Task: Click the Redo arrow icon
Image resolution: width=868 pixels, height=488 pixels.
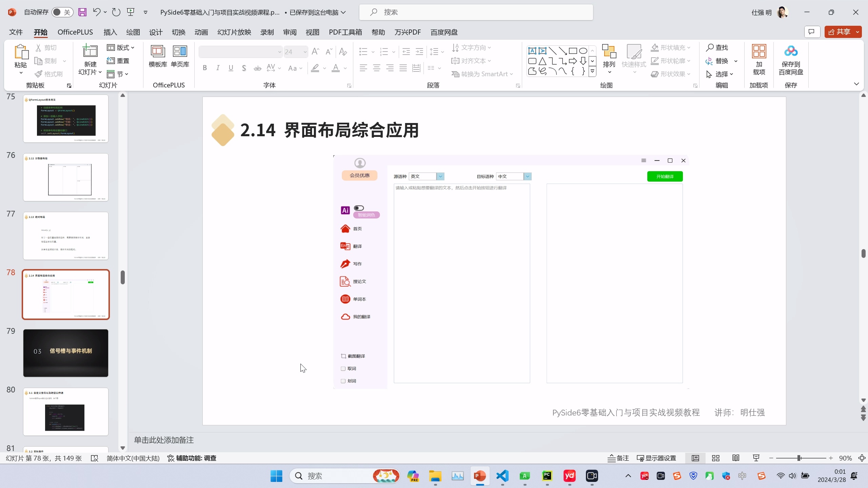Action: tap(116, 12)
